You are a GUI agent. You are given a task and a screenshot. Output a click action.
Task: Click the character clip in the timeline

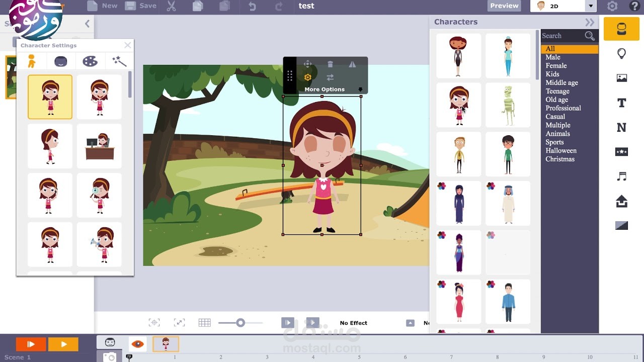pyautogui.click(x=166, y=344)
